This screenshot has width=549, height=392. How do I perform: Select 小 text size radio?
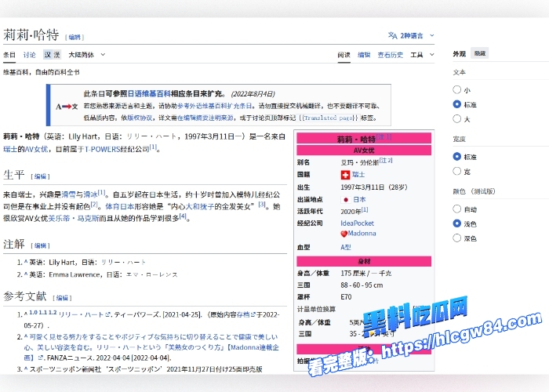tap(456, 89)
